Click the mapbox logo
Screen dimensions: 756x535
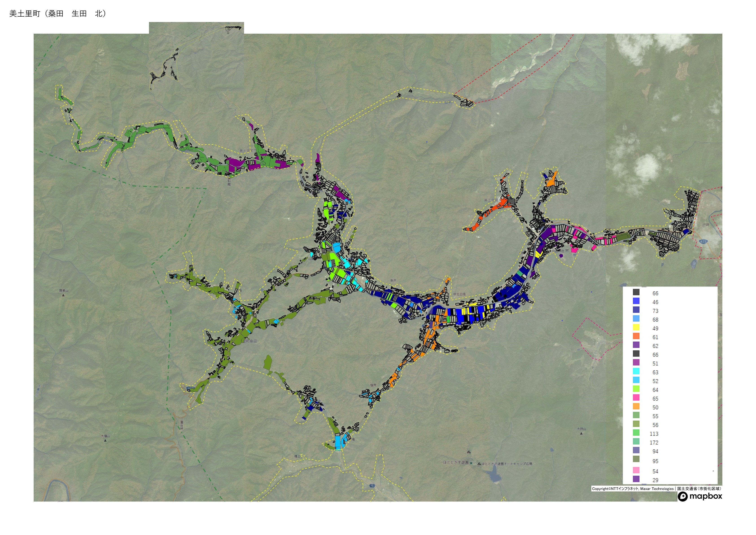point(700,496)
